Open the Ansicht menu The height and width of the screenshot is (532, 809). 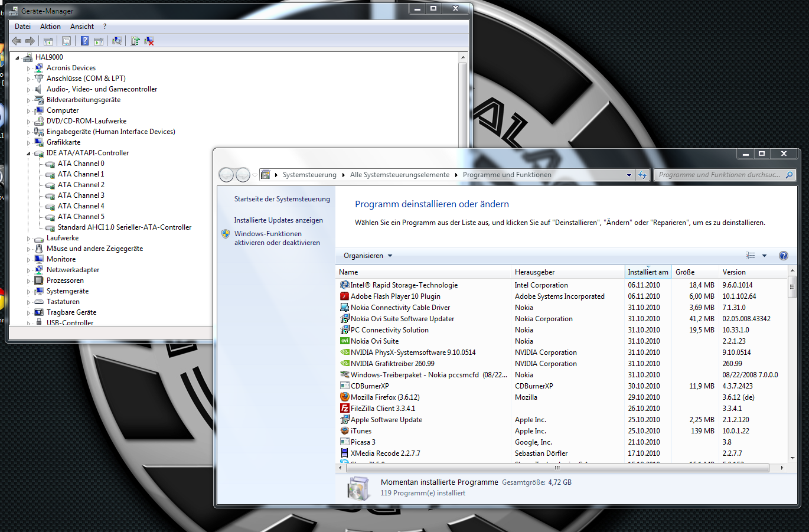point(82,27)
